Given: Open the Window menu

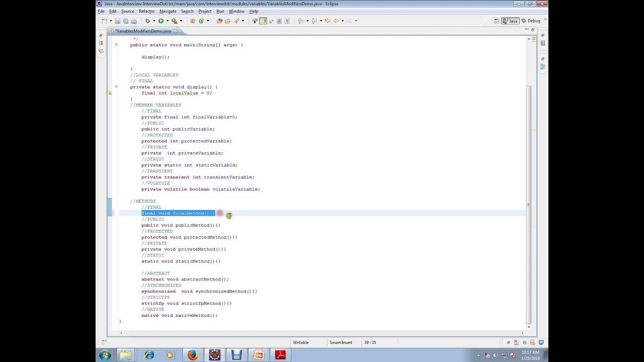Looking at the screenshot, I should pos(236,12).
